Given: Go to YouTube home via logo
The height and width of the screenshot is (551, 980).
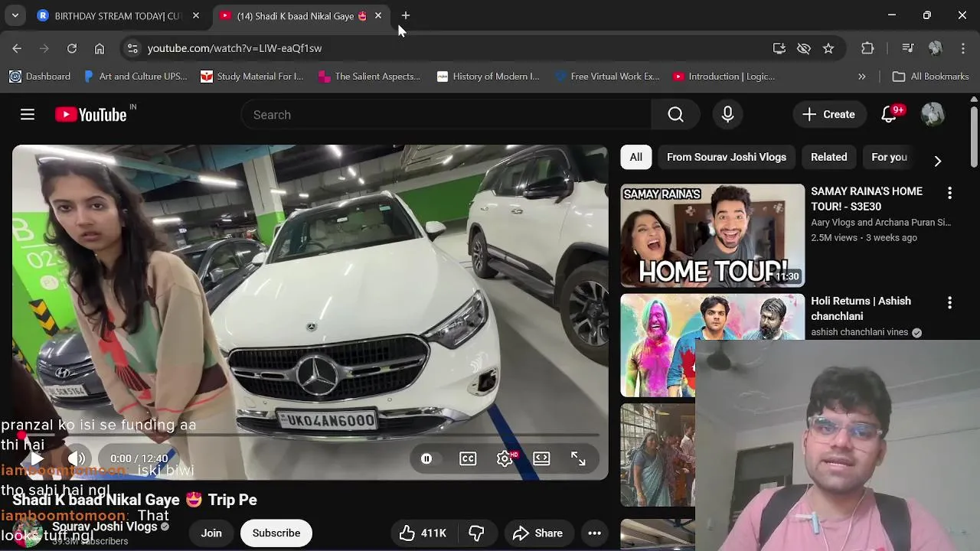Looking at the screenshot, I should pyautogui.click(x=91, y=115).
